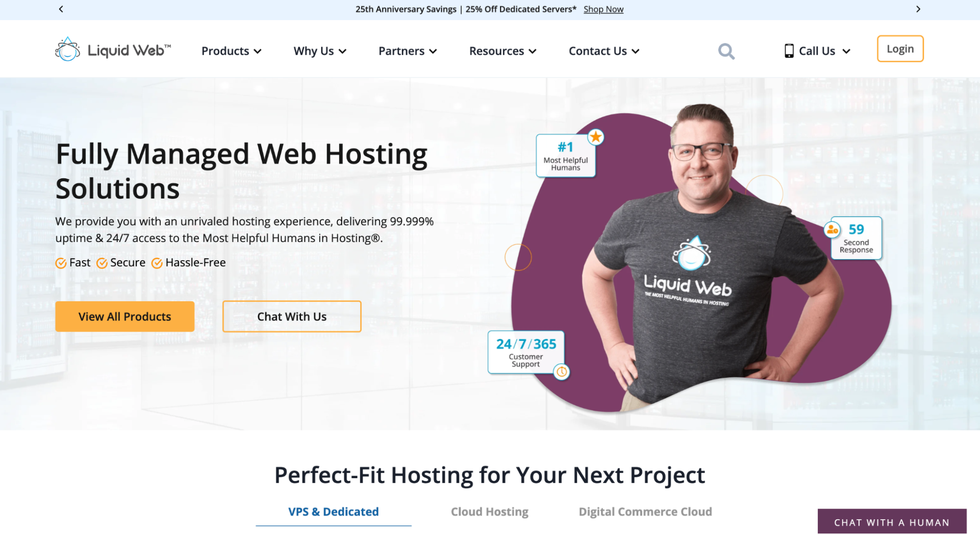Expand the Products dropdown menu

click(231, 50)
